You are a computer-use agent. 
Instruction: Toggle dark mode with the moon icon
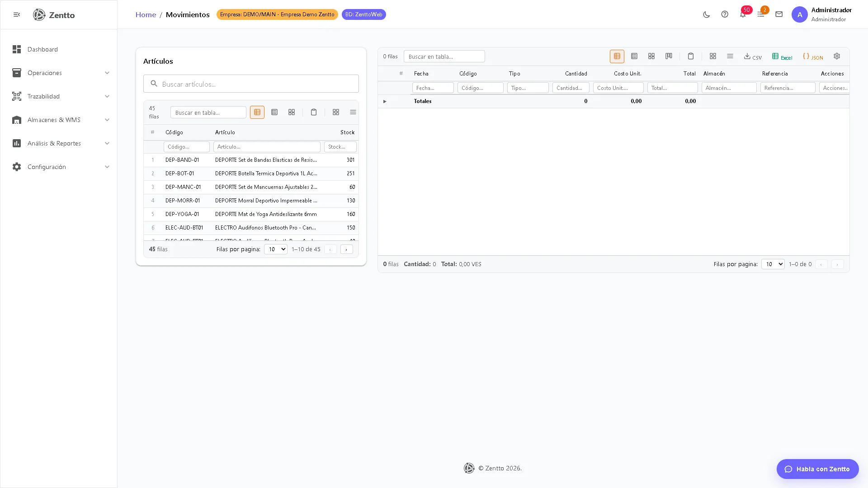pyautogui.click(x=707, y=14)
